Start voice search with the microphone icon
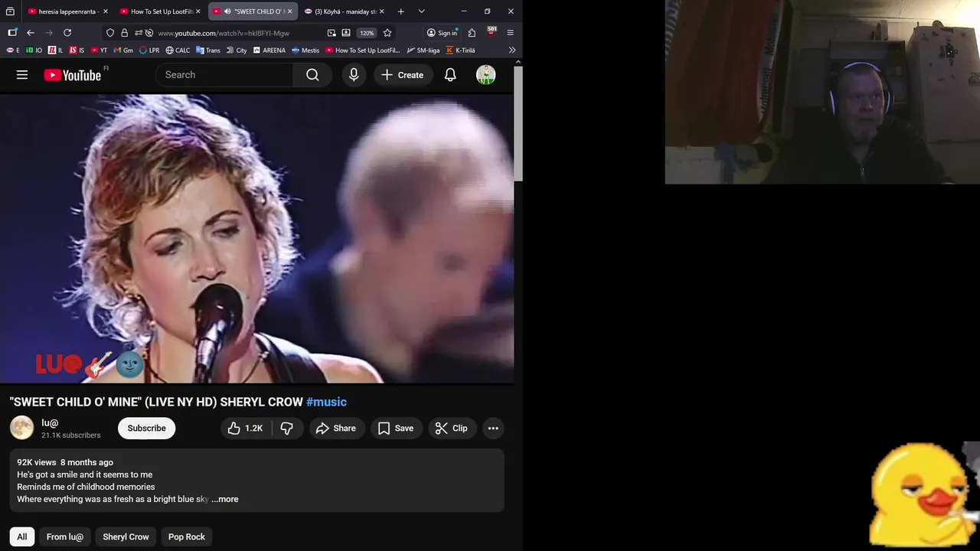The image size is (980, 551). point(354,75)
